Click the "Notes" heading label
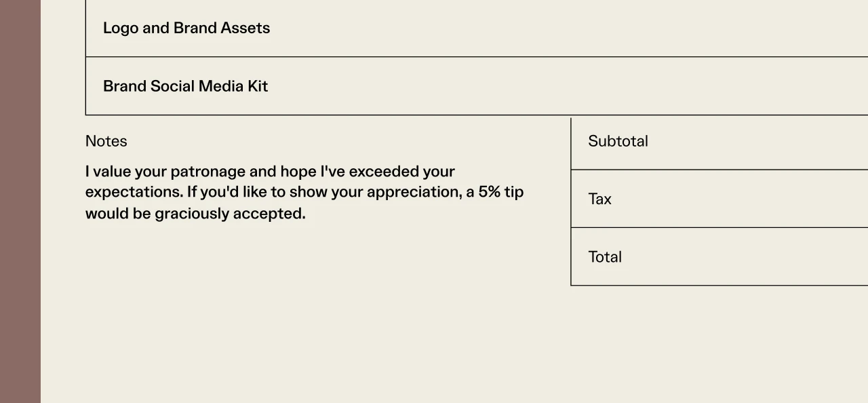This screenshot has height=403, width=868. pos(106,141)
